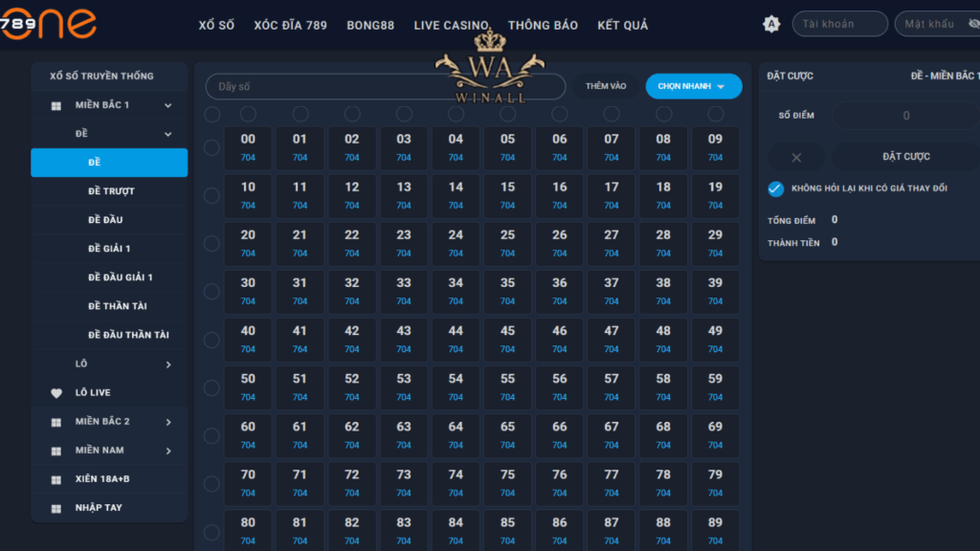The image size is (980, 551).
Task: Click the Đặt Cược submit button
Action: pyautogui.click(x=905, y=157)
